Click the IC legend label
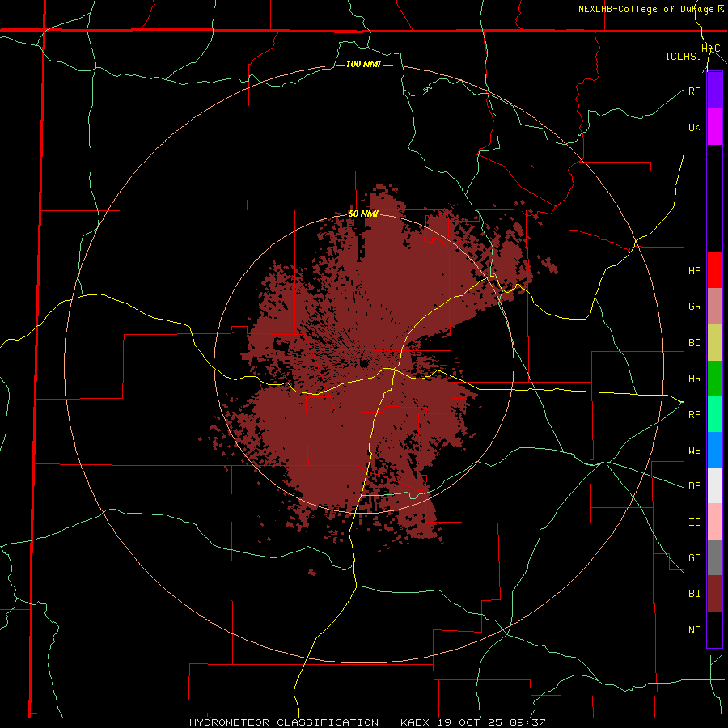The image size is (728, 728). 694,523
